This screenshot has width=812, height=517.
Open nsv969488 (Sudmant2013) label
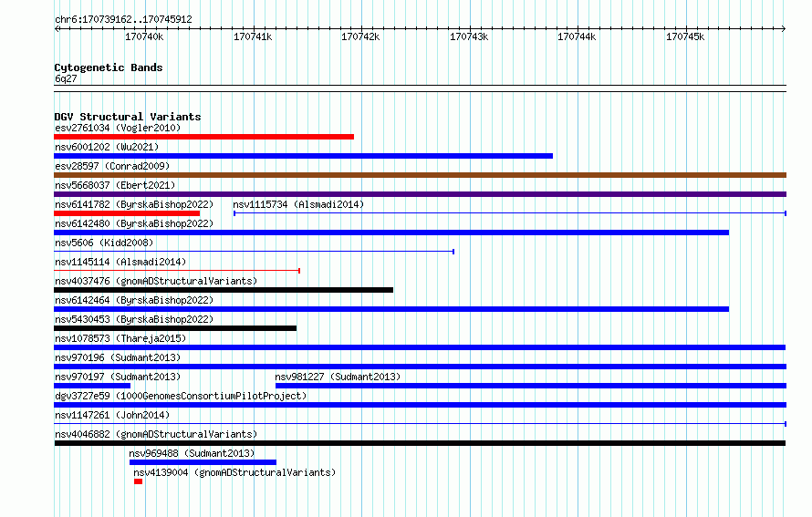pyautogui.click(x=192, y=453)
